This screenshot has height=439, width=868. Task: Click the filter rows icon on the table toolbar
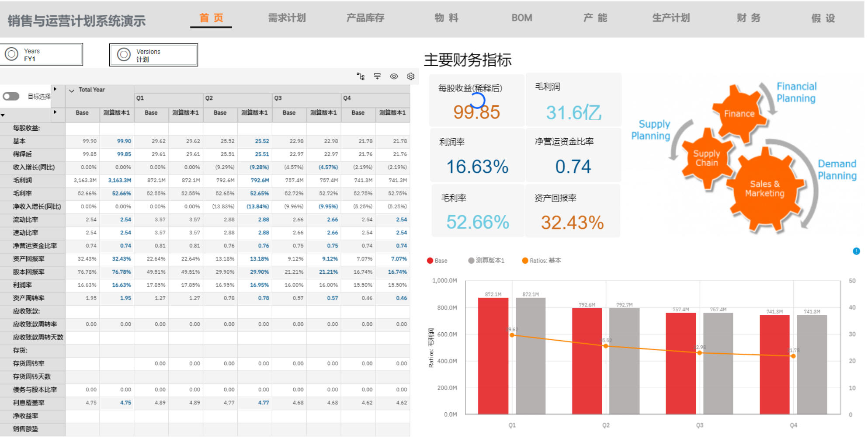(x=377, y=76)
